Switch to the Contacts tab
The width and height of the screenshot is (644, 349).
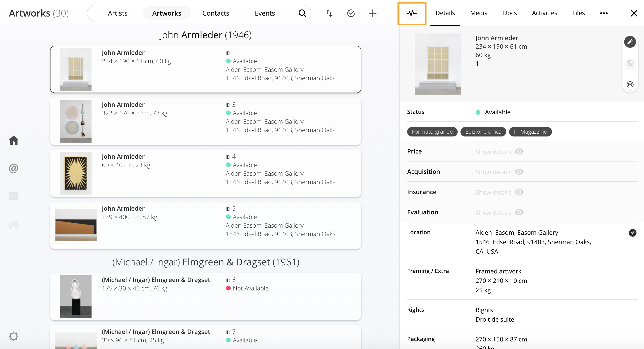tap(216, 13)
